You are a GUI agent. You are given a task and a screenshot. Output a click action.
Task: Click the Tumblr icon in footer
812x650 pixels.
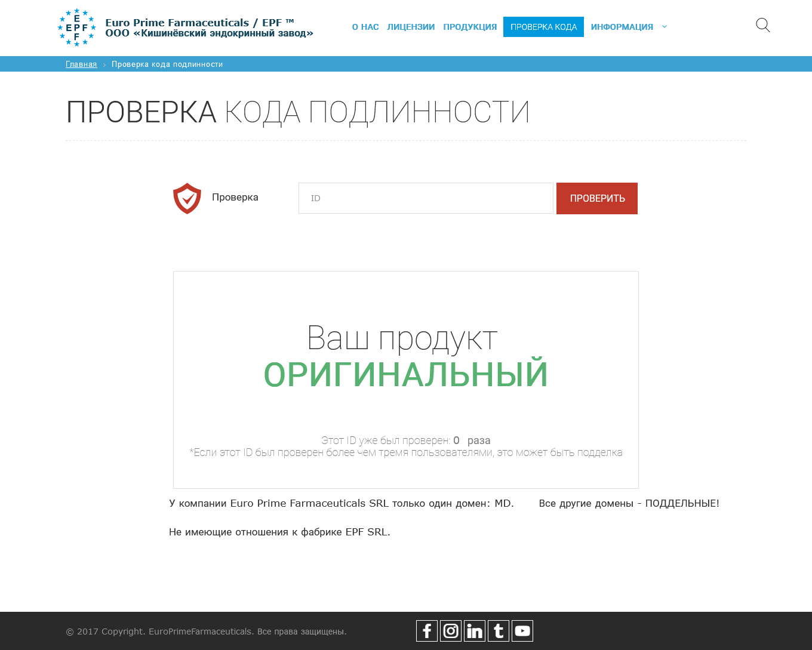pyautogui.click(x=499, y=631)
